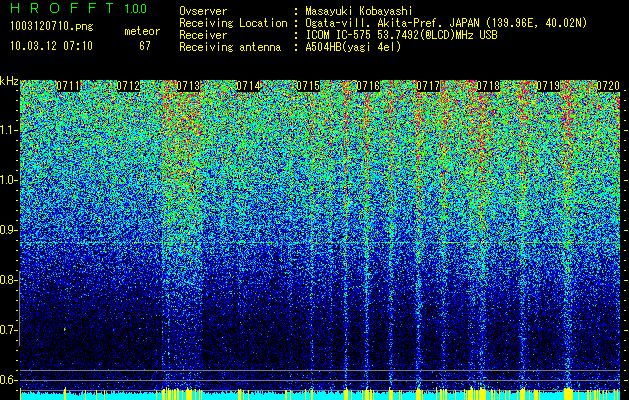Click the 0712 time marker
The width and height of the screenshot is (629, 400).
(x=128, y=86)
